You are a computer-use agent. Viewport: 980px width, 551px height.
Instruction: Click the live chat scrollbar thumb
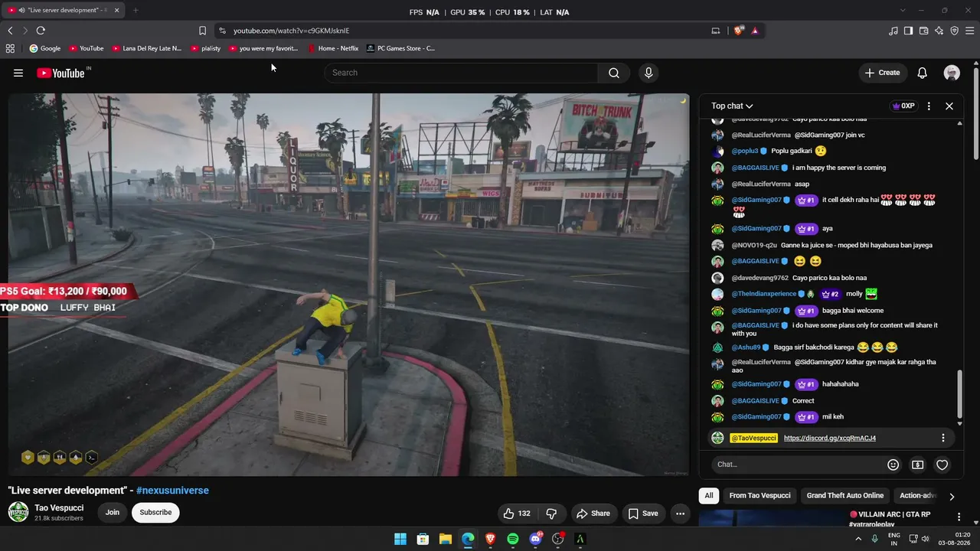(959, 395)
